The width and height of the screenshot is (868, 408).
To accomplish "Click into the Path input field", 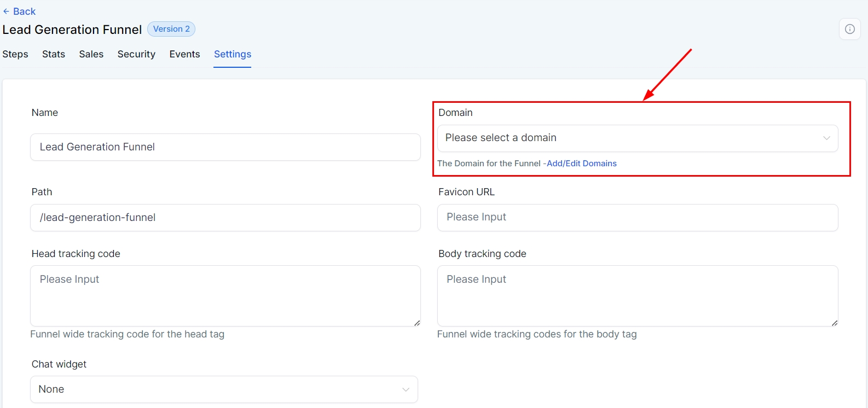I will (225, 218).
